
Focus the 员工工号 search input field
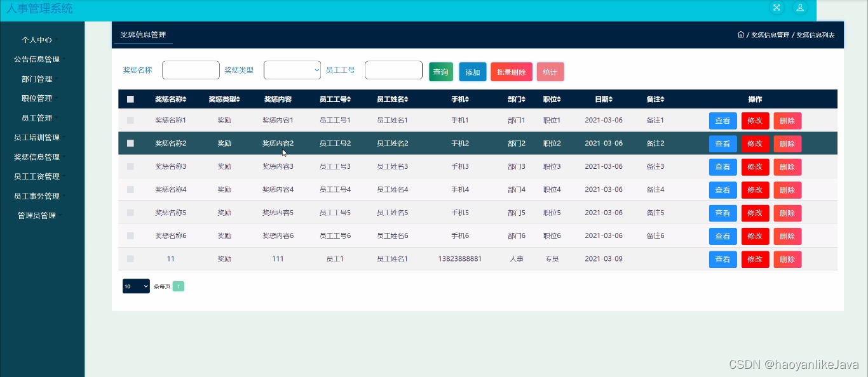tap(394, 70)
